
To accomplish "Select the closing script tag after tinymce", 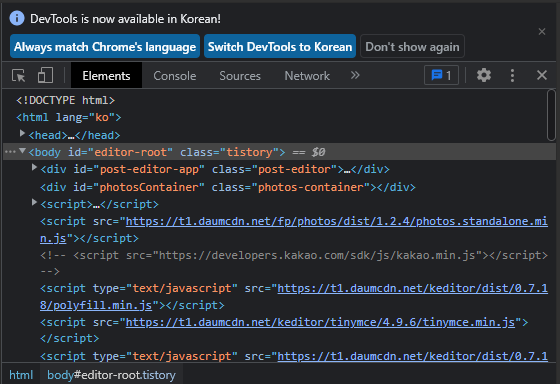I will [69, 338].
